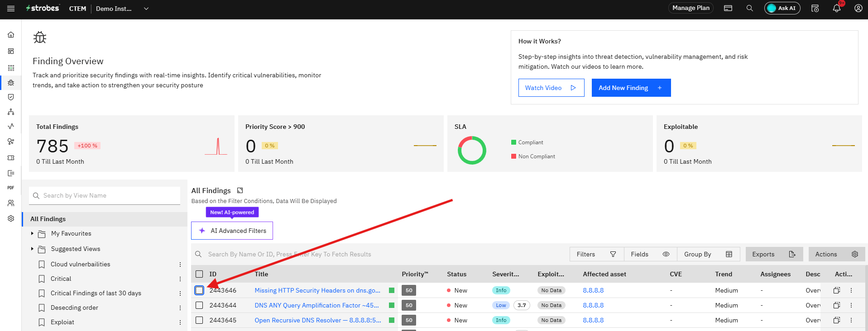Click the search magnifier in top bar
Viewport: 868px width, 331px height.
coord(750,8)
